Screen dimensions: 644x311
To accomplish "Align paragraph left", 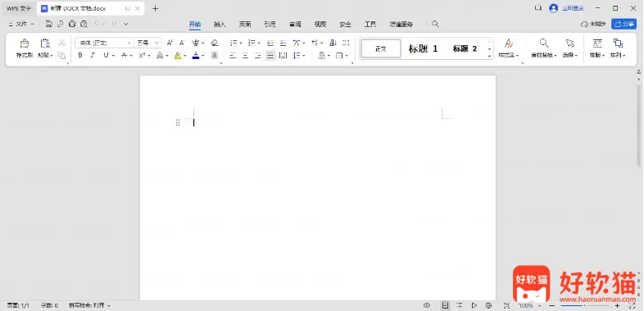I will pyautogui.click(x=233, y=55).
